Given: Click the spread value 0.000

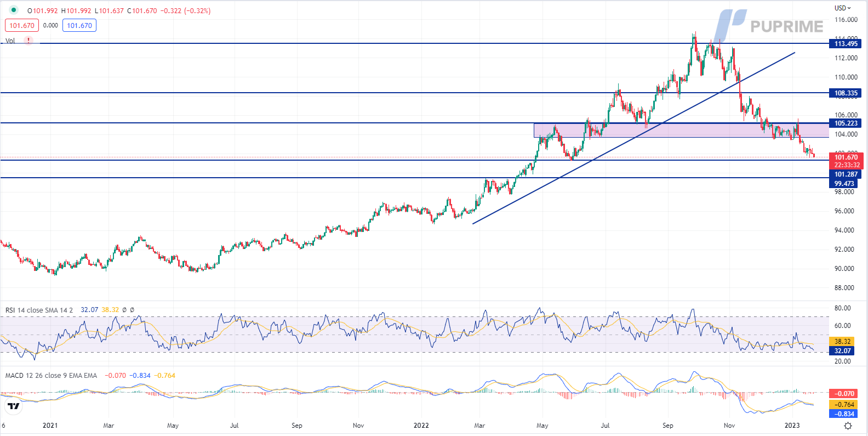Looking at the screenshot, I should pyautogui.click(x=50, y=25).
